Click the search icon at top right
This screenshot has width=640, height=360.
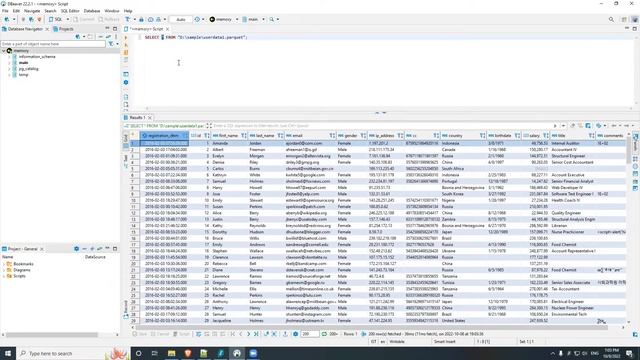[x=611, y=19]
